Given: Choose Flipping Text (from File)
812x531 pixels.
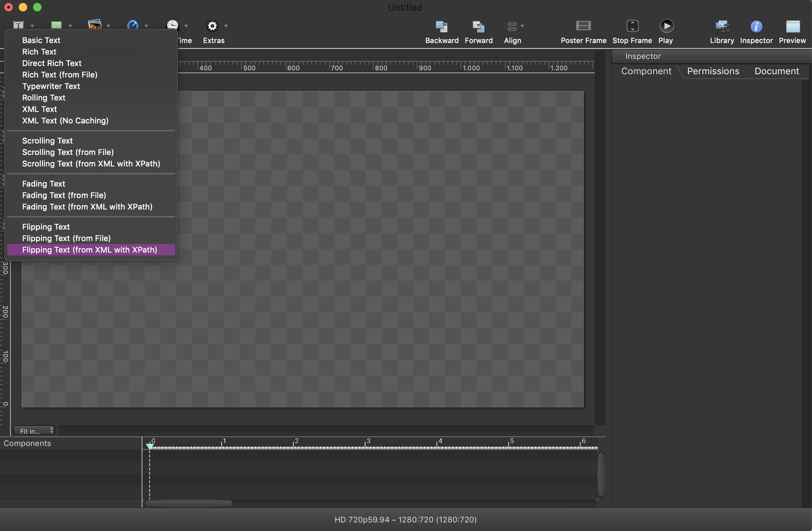Looking at the screenshot, I should click(x=91, y=238).
